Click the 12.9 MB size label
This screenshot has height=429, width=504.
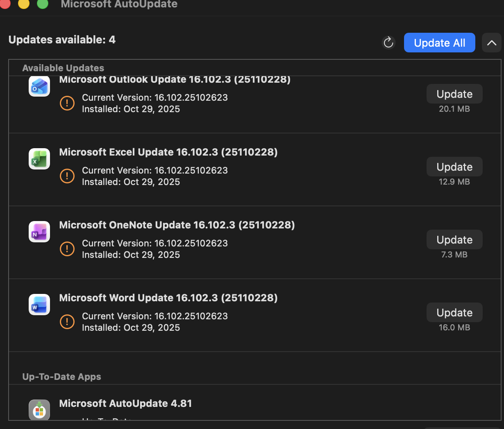coord(454,182)
